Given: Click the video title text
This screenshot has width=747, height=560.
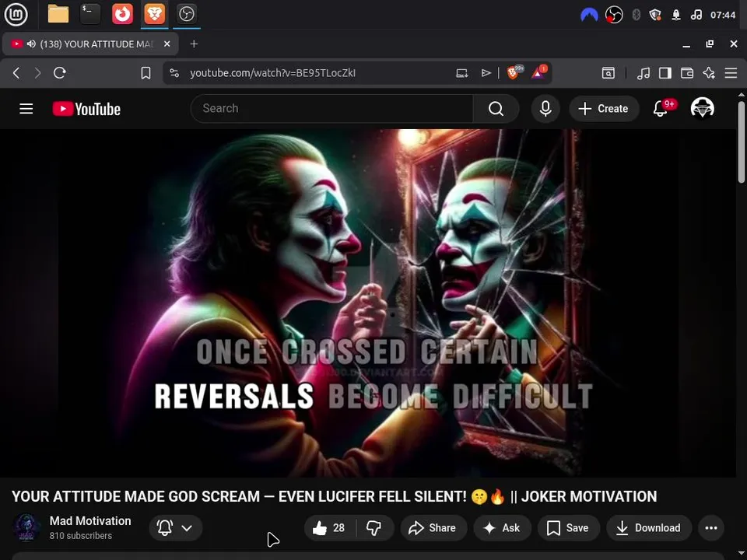Looking at the screenshot, I should coord(334,496).
